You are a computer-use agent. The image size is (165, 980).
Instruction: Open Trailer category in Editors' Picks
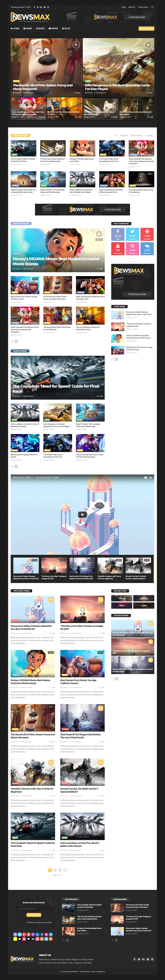pos(122,598)
